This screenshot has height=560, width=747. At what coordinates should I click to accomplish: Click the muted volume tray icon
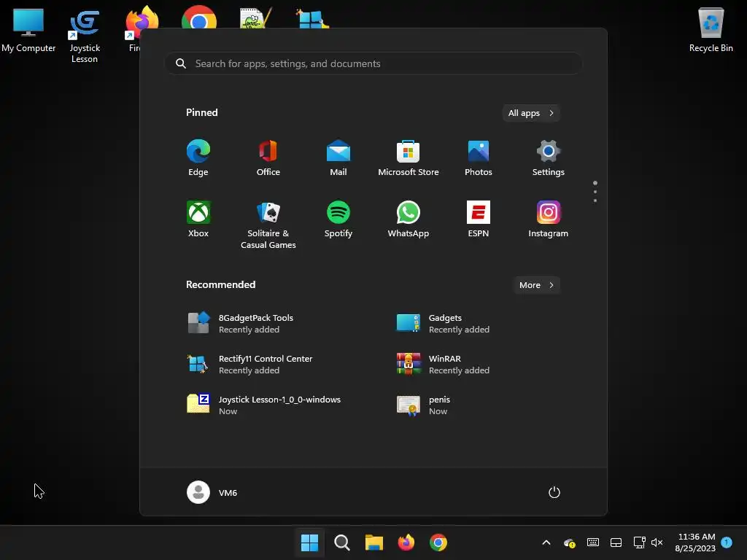(x=657, y=542)
